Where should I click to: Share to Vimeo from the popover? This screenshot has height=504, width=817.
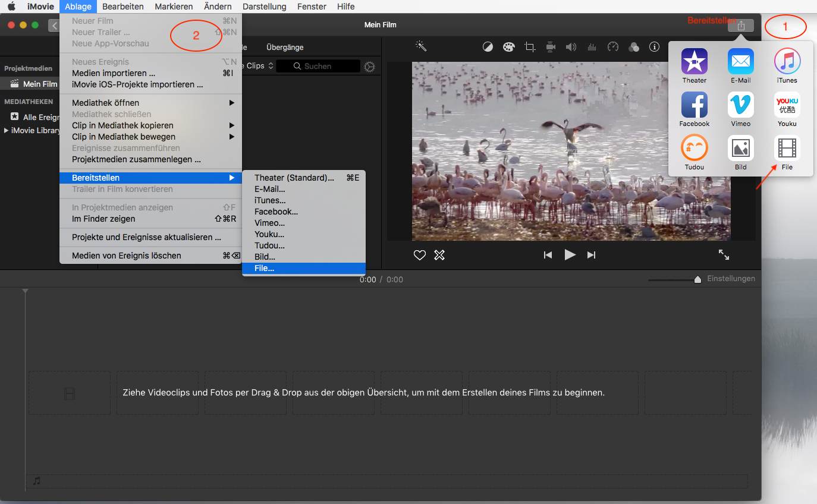(x=740, y=109)
